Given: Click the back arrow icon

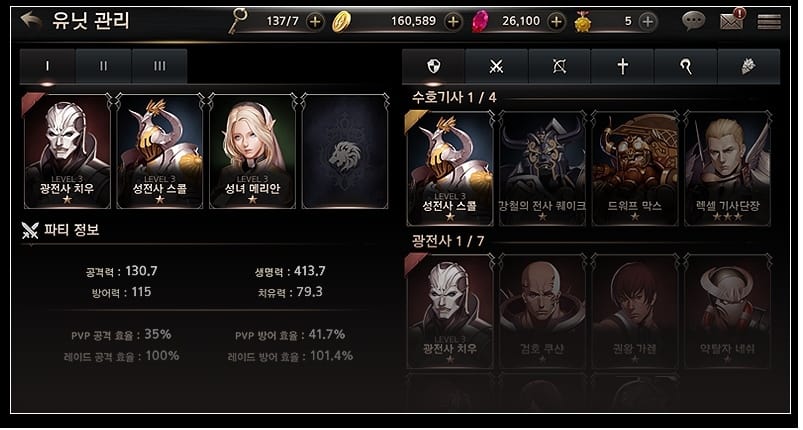Looking at the screenshot, I should click(31, 20).
